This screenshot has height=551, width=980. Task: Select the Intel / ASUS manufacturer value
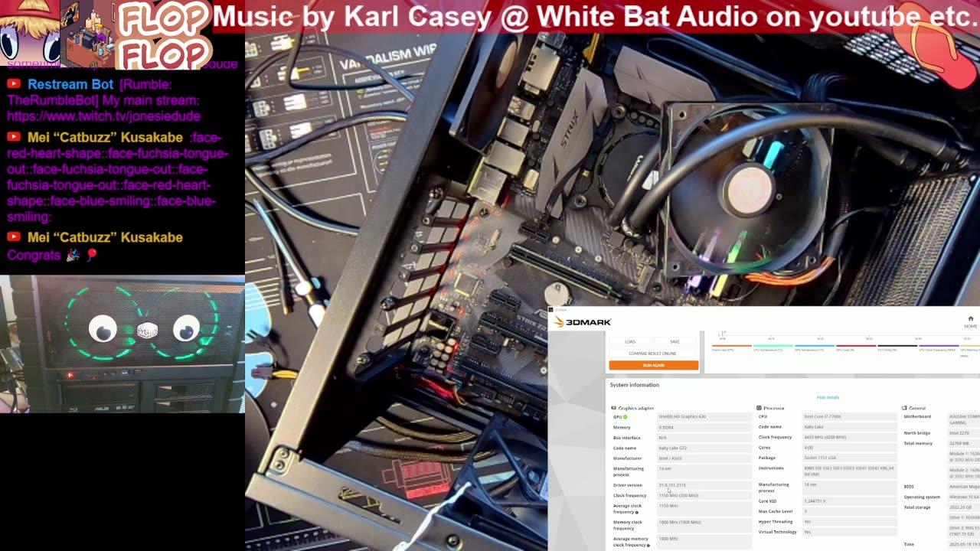click(671, 458)
